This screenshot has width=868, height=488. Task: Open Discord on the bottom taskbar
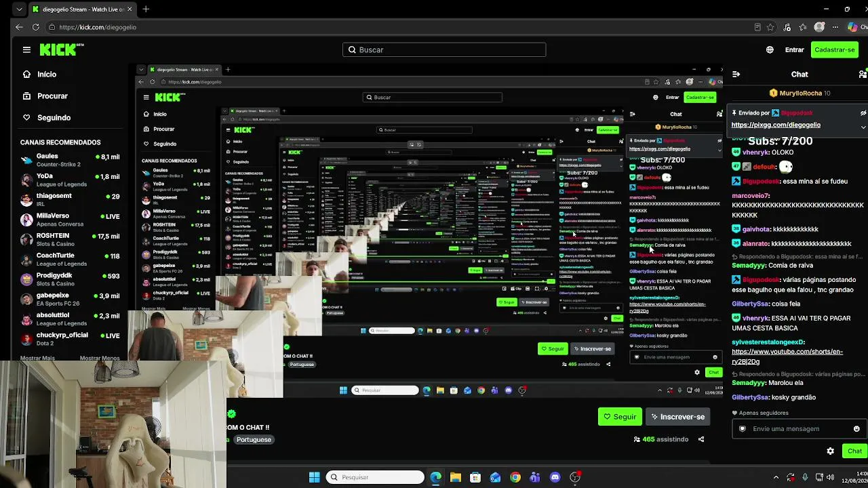555,477
